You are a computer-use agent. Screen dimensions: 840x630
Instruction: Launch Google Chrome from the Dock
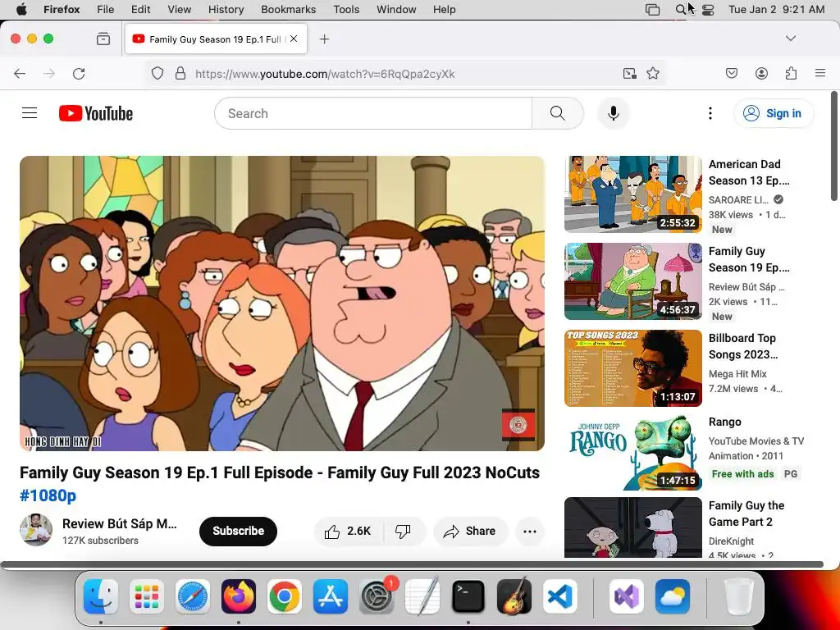(x=284, y=596)
